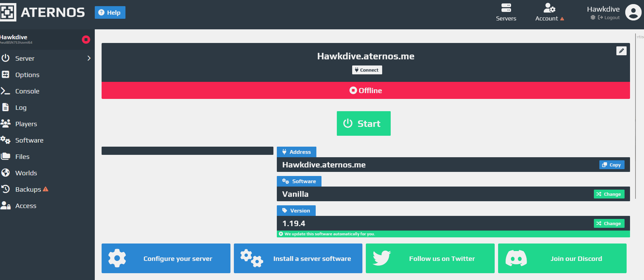Click the pencil edit icon on server banner
Image resolution: width=644 pixels, height=280 pixels.
pos(621,51)
